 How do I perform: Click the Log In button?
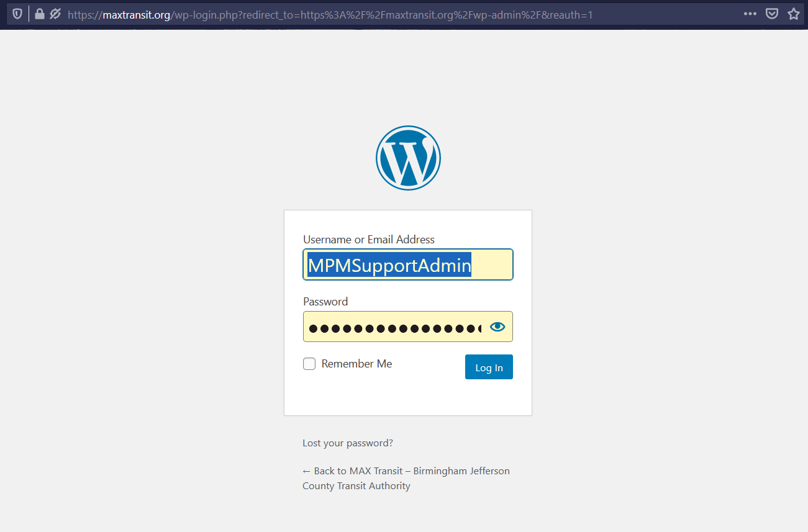click(x=489, y=367)
